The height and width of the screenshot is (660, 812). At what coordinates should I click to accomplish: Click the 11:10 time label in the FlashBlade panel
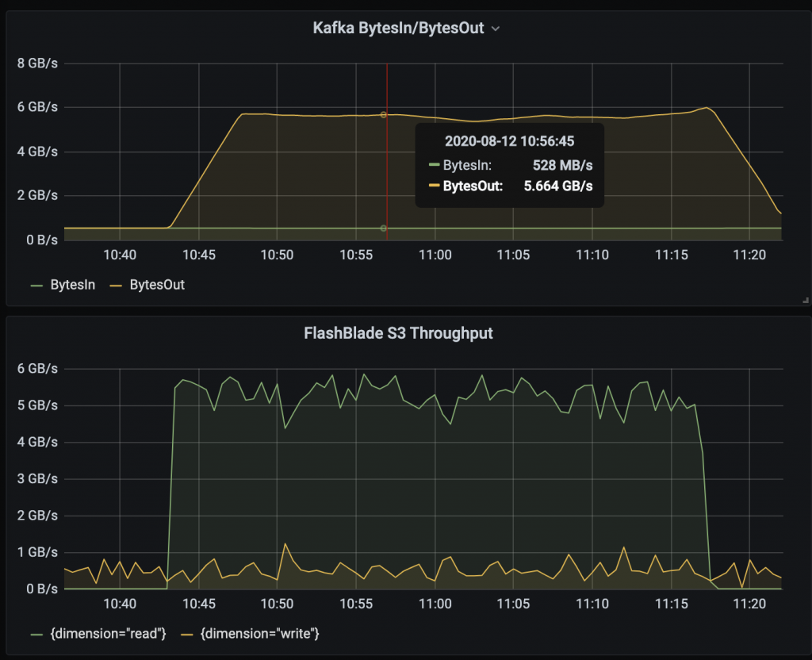click(x=592, y=604)
